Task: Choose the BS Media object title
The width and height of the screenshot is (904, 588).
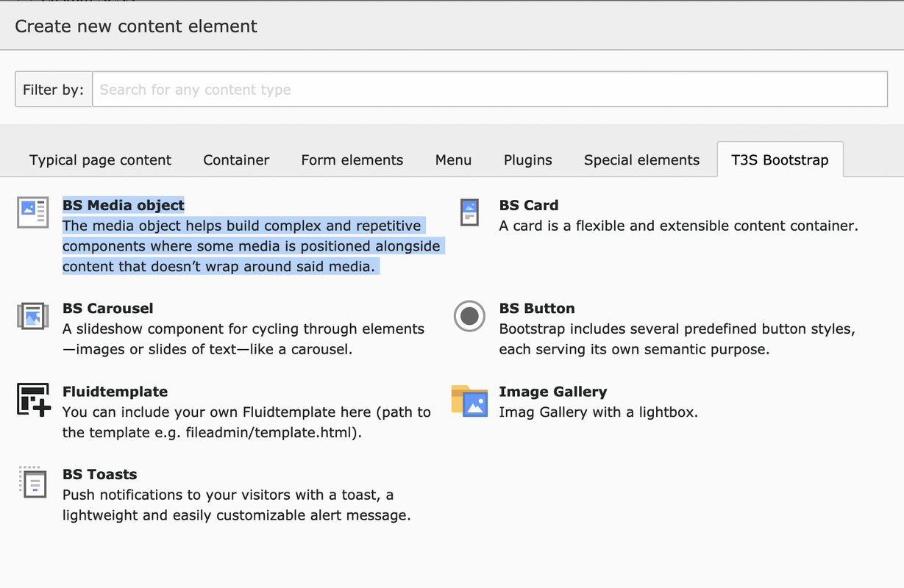Action: point(124,205)
